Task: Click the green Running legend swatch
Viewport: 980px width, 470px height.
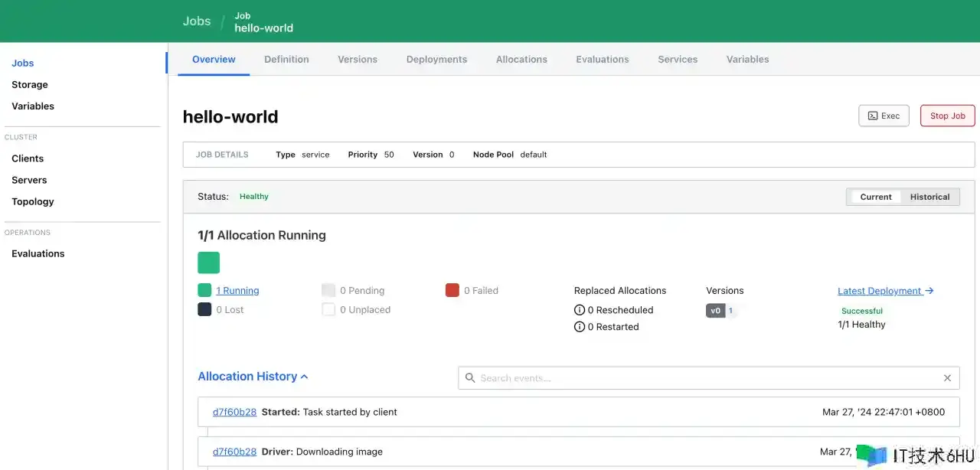Action: click(x=204, y=290)
